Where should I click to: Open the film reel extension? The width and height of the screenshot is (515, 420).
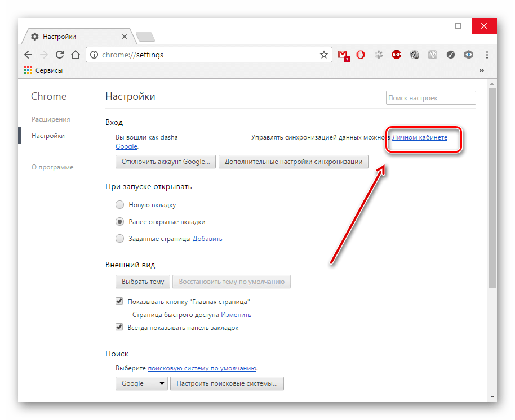(415, 55)
